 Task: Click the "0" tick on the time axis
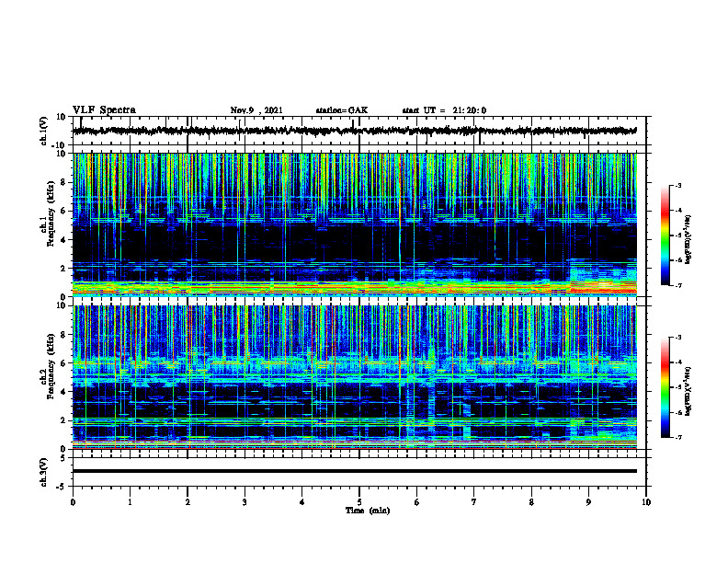[x=73, y=502]
